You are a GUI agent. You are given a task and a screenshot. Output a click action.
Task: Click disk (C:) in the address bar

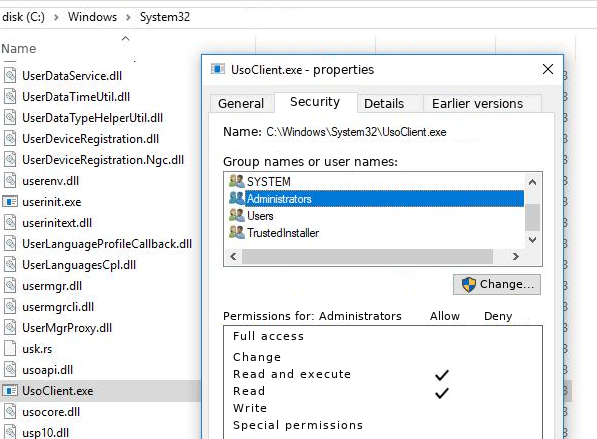coord(23,17)
